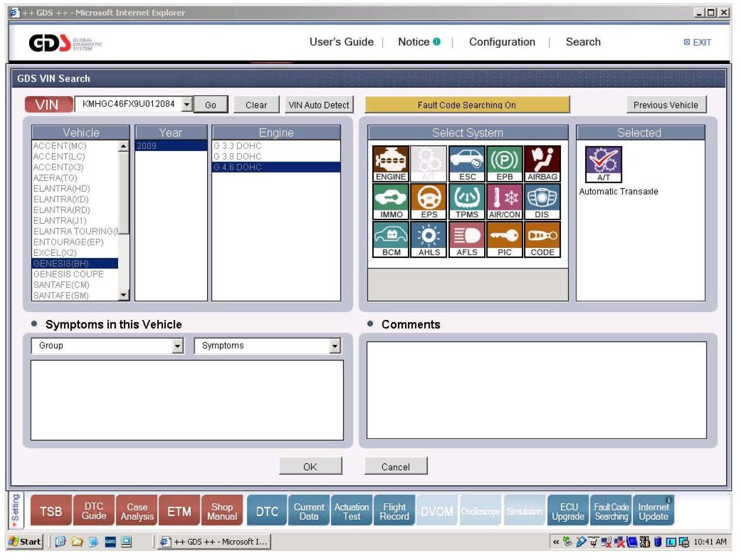Viewport: 741px width, 560px height.
Task: Select the AIRBAG system icon
Action: click(x=542, y=163)
